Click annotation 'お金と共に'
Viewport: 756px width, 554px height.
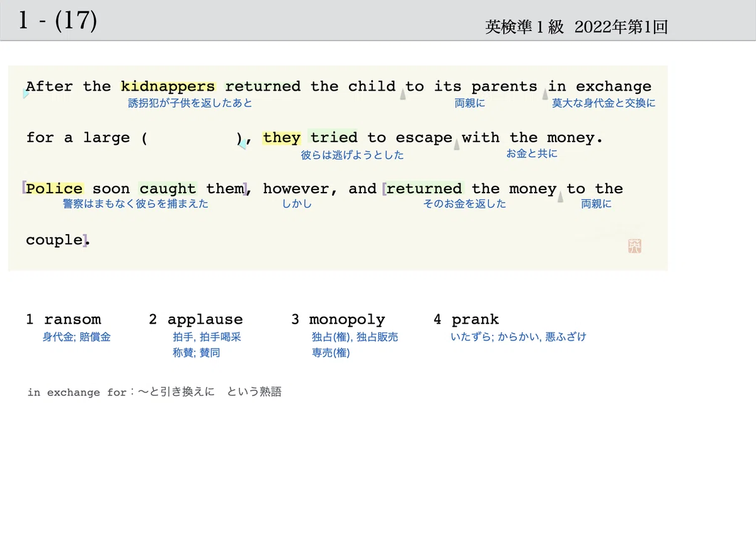pyautogui.click(x=532, y=153)
